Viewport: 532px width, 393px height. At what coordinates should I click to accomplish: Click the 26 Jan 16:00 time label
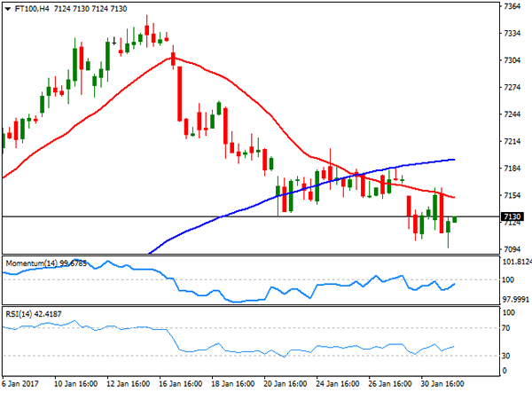pos(390,384)
